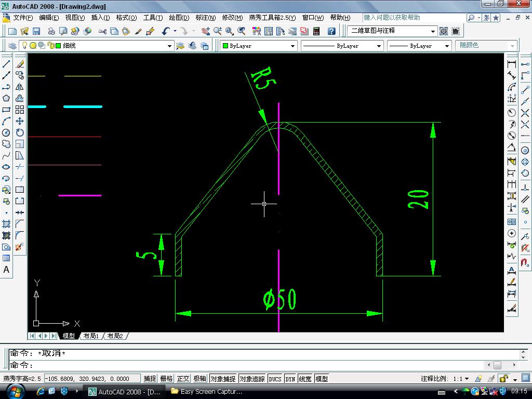Click Internet Explorer quick launch icon

point(41,391)
